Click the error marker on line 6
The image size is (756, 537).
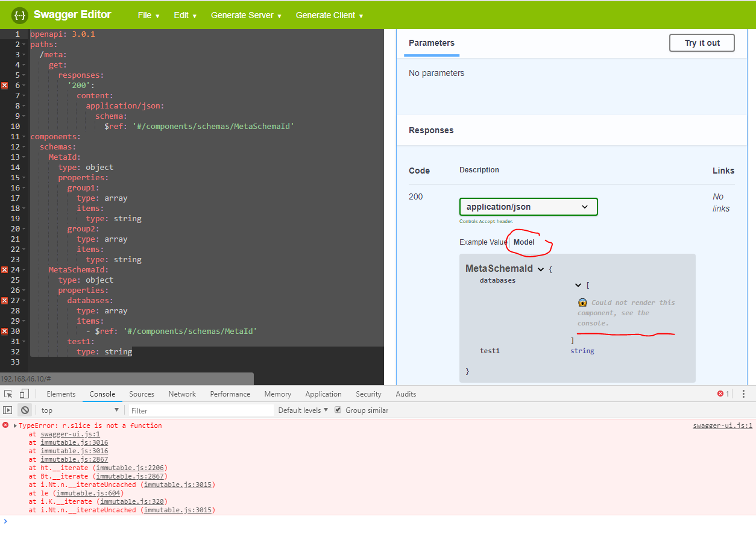tap(4, 85)
